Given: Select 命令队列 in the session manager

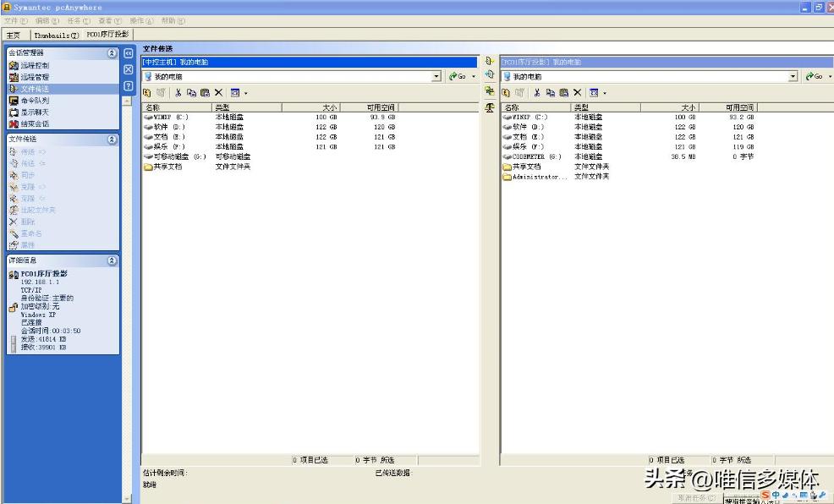Looking at the screenshot, I should 34,101.
